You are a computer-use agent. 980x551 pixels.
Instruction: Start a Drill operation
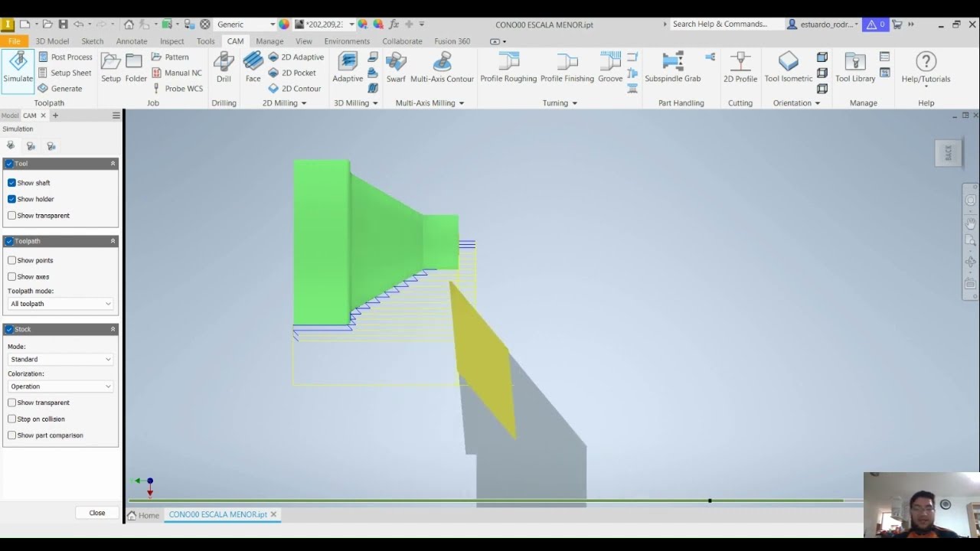(224, 69)
